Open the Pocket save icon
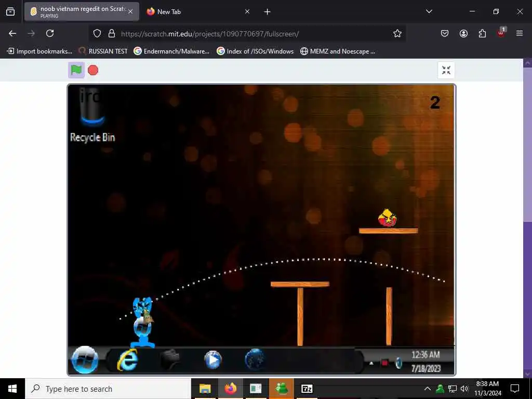 (445, 33)
